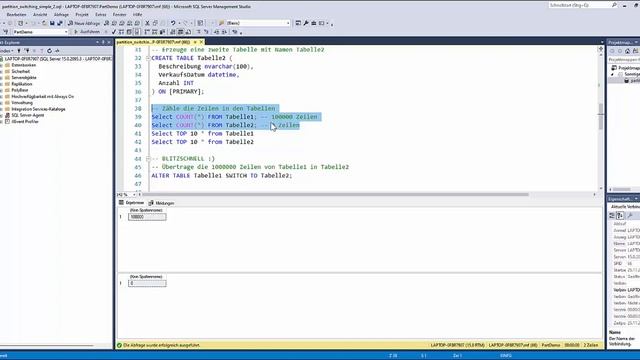640x360 pixels.
Task: Select the LAPTOP server node in Object Explorer
Action: pyautogui.click(x=57, y=59)
